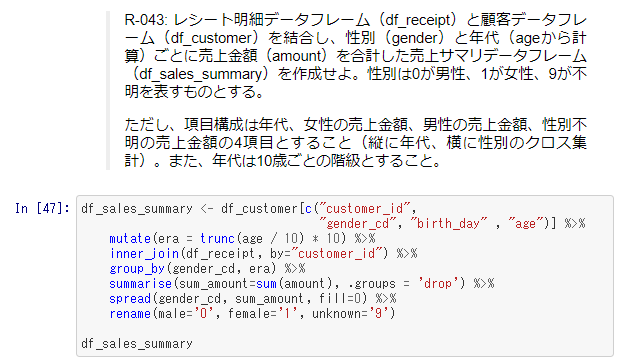Viewport: 630px width, 360px height.
Task: Click the 'drop' string in summarise
Action: (438, 284)
